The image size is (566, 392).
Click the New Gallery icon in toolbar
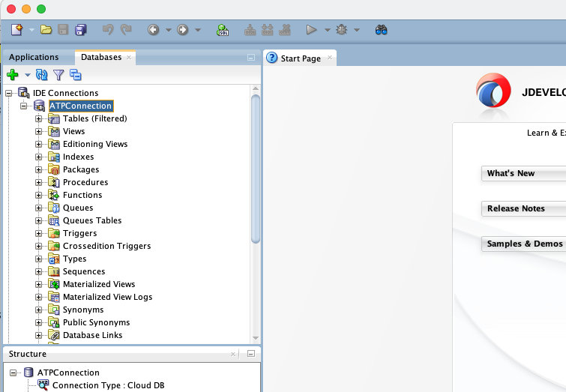coord(16,29)
